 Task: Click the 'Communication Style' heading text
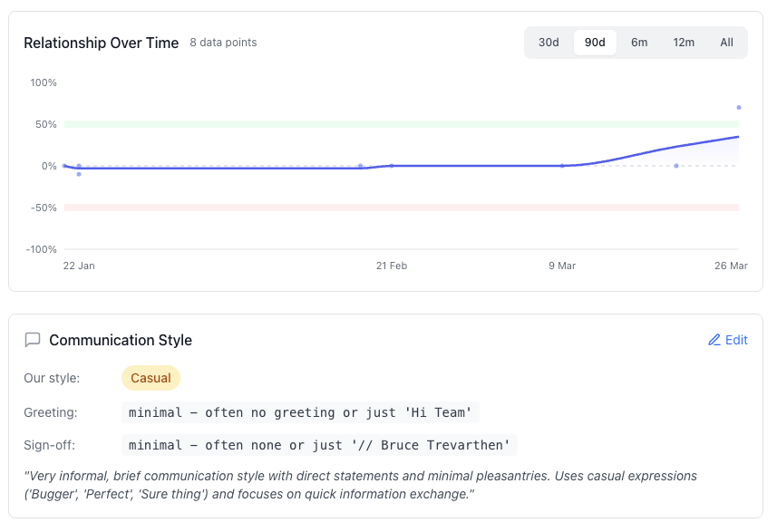(121, 340)
